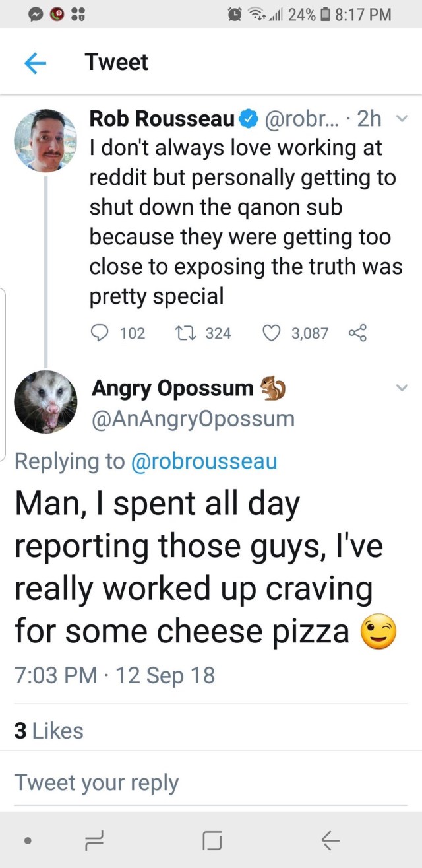
Task: Open Rob Rousseau's display name
Action: 162,119
